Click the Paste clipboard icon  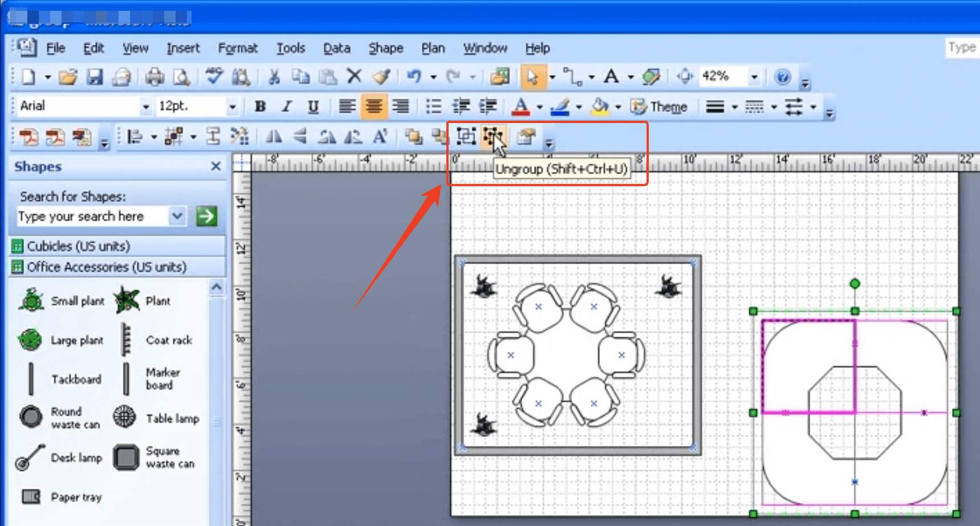click(327, 77)
